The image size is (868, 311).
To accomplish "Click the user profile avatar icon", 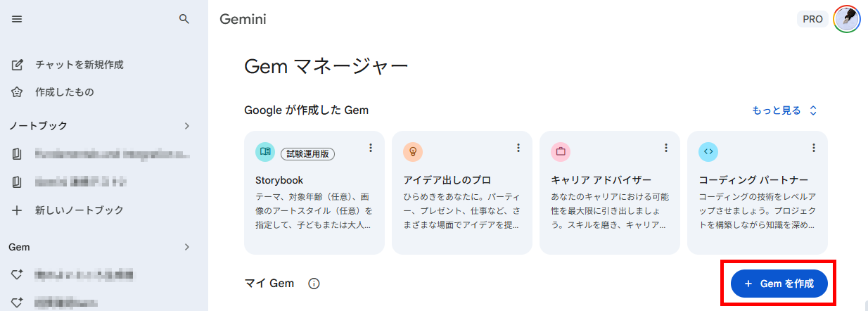I will coord(846,20).
